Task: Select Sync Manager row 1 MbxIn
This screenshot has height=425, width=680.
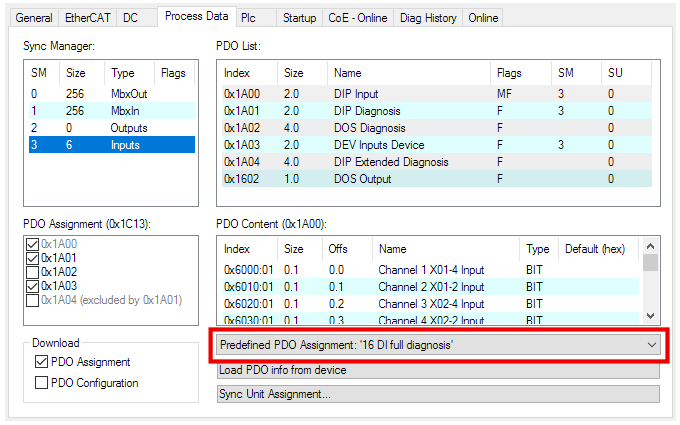Action: (x=112, y=111)
